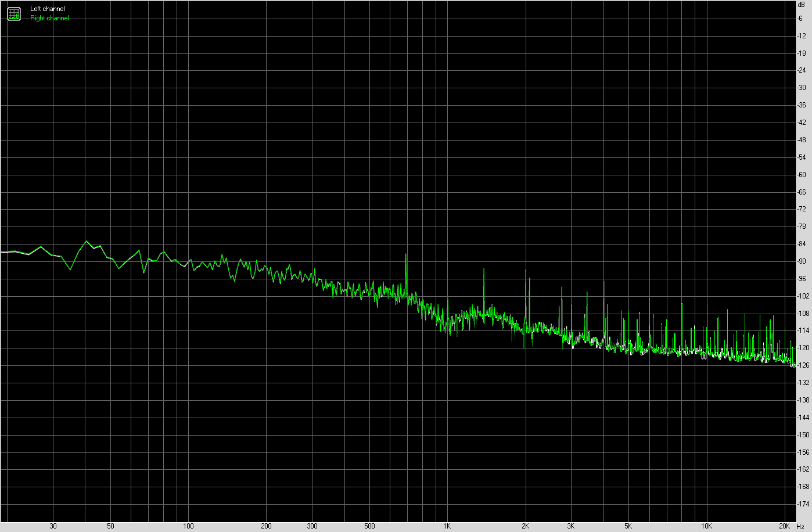Click the -162 dB axis label
812x532 pixels.
pos(803,469)
